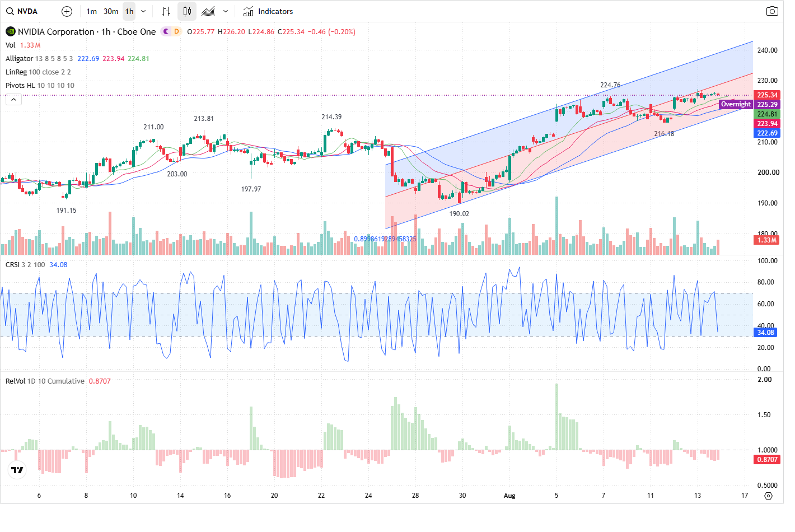
Task: Select the 1h interval
Action: pyautogui.click(x=129, y=11)
